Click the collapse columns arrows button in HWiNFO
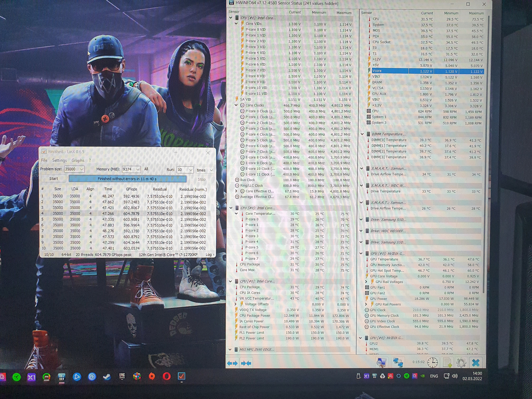This screenshot has height=399, width=532. coord(246,363)
